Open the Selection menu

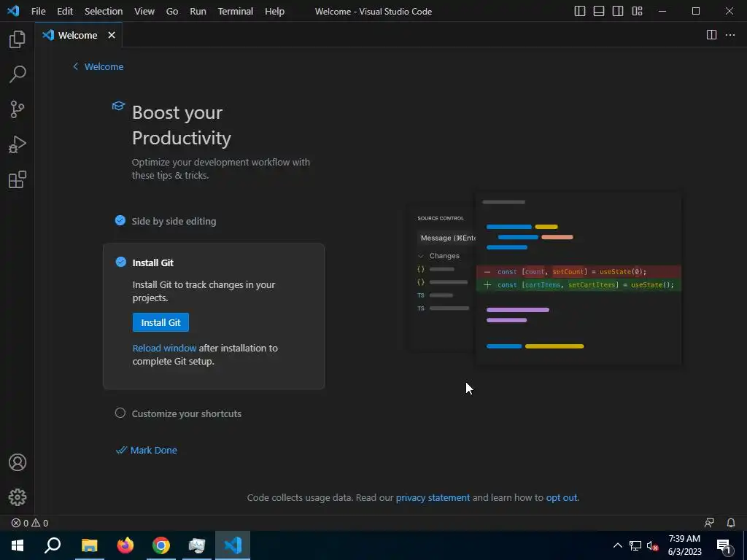point(104,11)
